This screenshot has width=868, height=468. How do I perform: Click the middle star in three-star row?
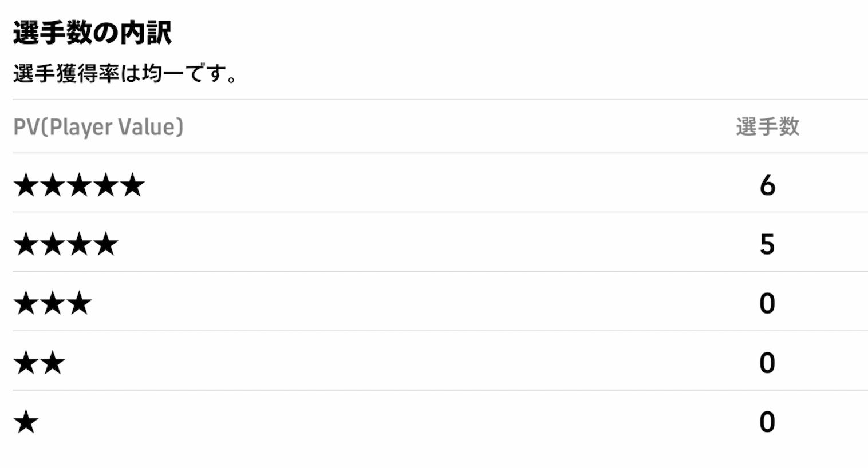click(53, 303)
